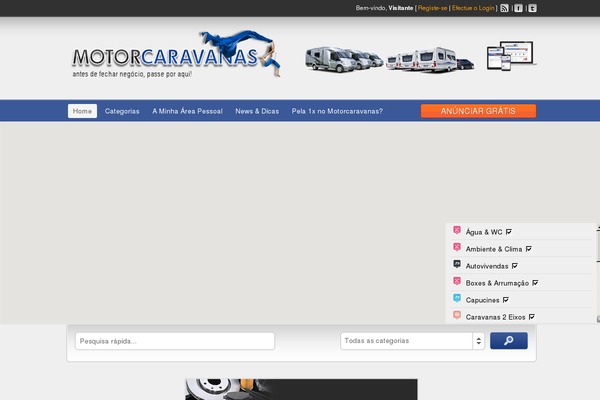Toggle the Caravanas 2 Eixos checkbox
Viewport: 600px width, 400px height.
click(x=532, y=317)
